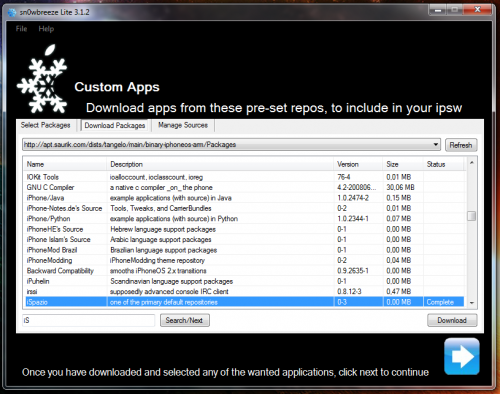
Task: Select the iPhone Islam's Source row
Action: coord(245,239)
